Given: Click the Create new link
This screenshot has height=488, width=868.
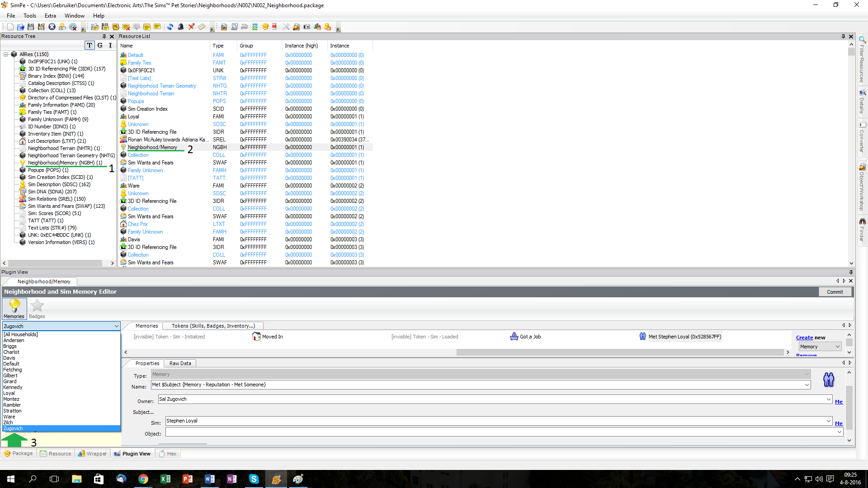Looking at the screenshot, I should [x=804, y=338].
